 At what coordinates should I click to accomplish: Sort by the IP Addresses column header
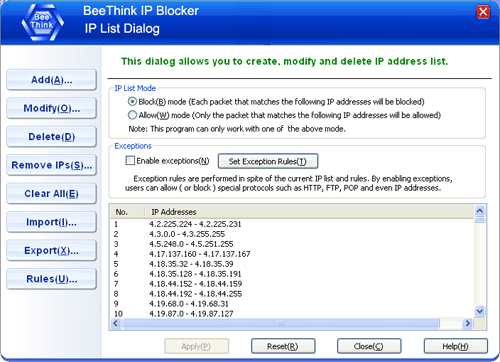pos(309,212)
